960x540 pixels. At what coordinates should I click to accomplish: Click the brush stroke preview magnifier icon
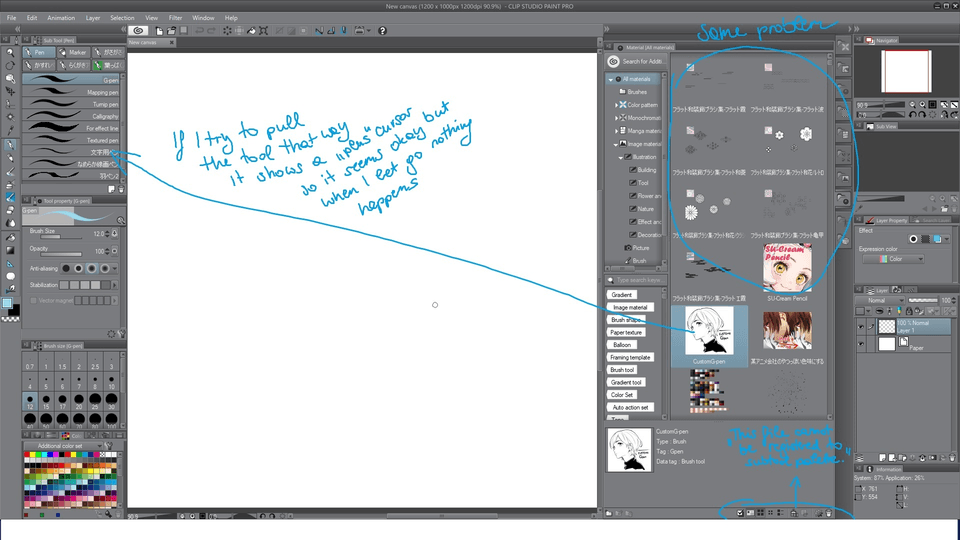pyautogui.click(x=121, y=220)
